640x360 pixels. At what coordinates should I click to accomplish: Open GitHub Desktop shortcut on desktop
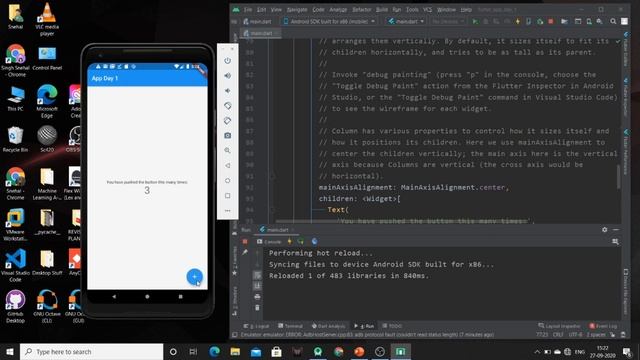[16, 307]
